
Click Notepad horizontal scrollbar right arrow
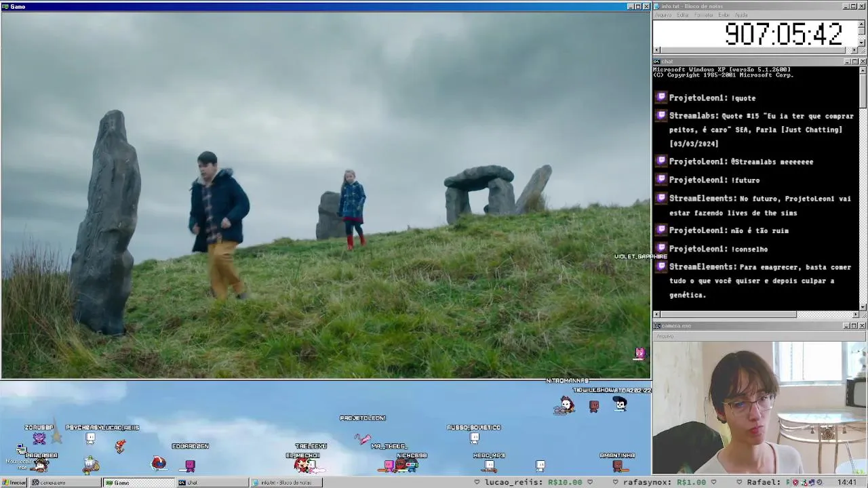click(854, 49)
